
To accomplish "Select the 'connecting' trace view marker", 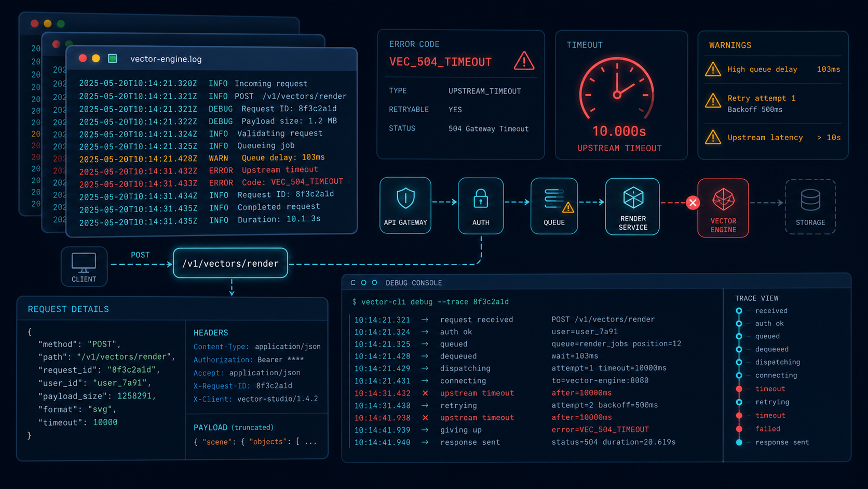I will click(x=739, y=375).
